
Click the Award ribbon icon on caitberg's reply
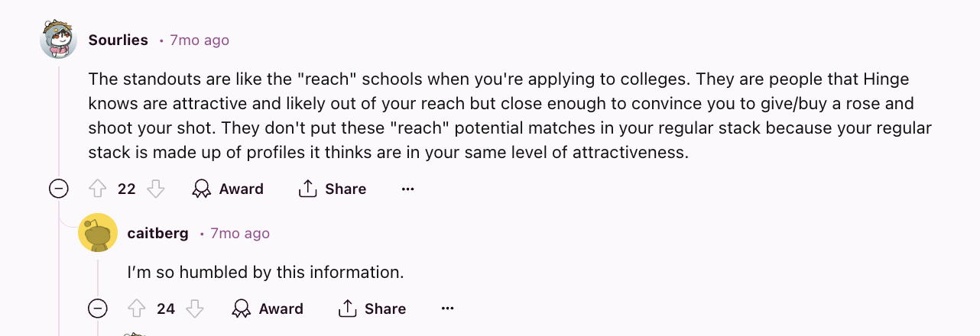[x=242, y=309]
